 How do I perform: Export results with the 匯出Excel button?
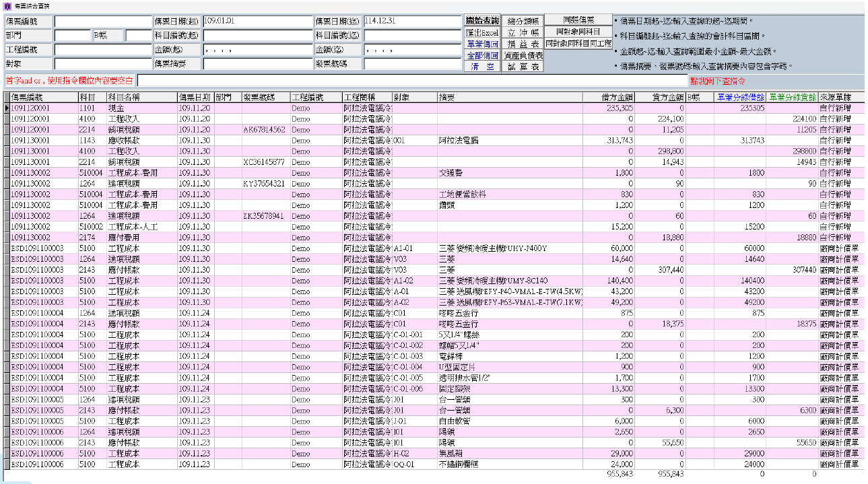click(x=481, y=32)
